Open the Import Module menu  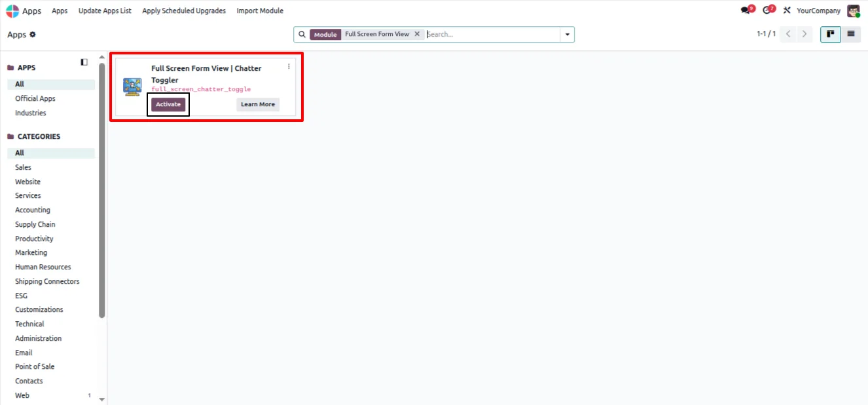[x=260, y=11]
